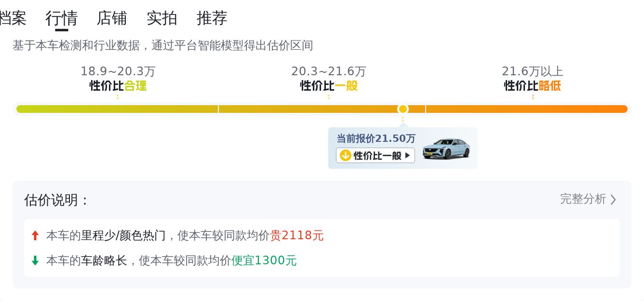Click the green-yellow left segment of price bar
Screen dimensions: 644x301
[x=117, y=109]
